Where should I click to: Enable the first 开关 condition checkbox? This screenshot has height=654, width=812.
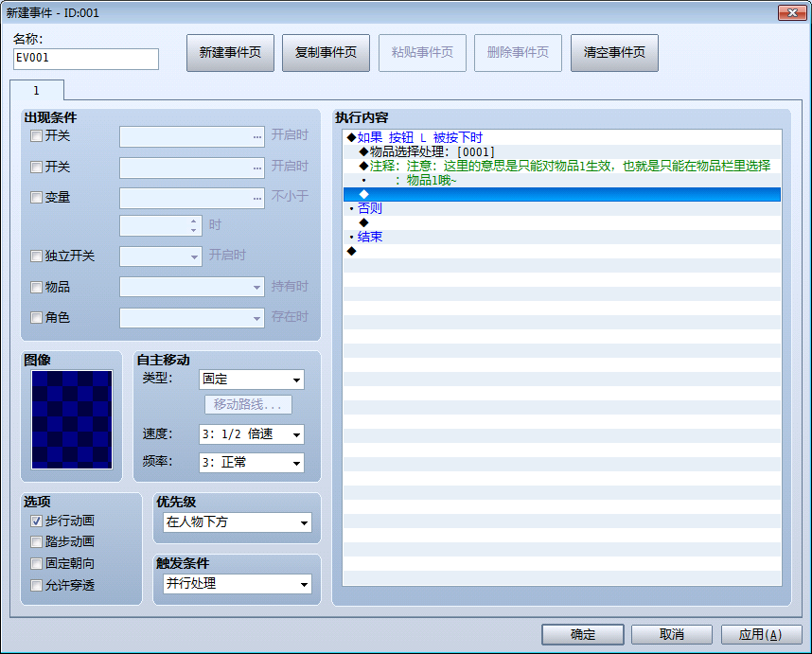point(36,136)
